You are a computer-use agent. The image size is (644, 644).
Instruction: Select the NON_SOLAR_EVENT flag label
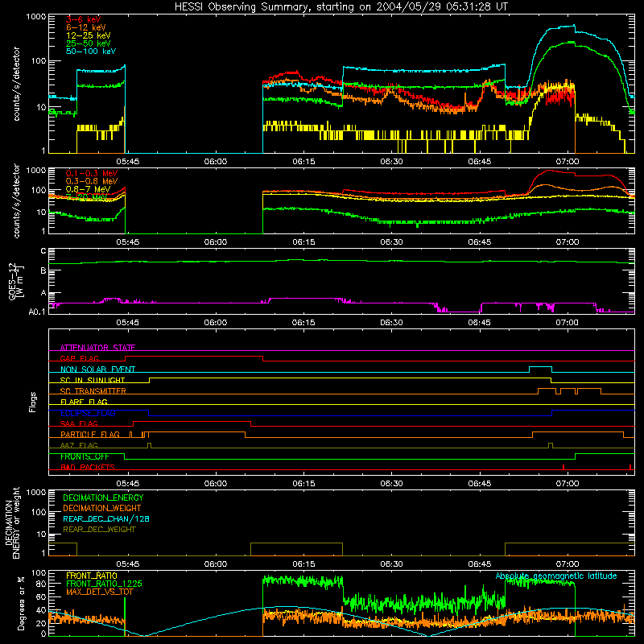point(97,369)
